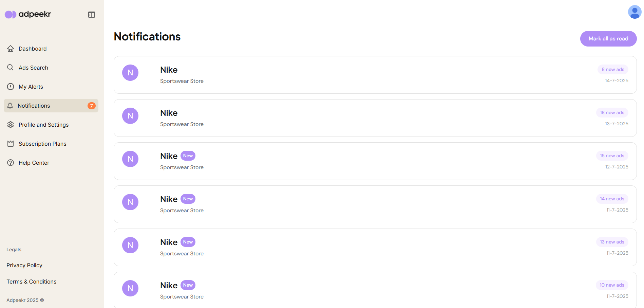Go to Subscription Plans
Image resolution: width=644 pixels, height=308 pixels.
(x=42, y=144)
